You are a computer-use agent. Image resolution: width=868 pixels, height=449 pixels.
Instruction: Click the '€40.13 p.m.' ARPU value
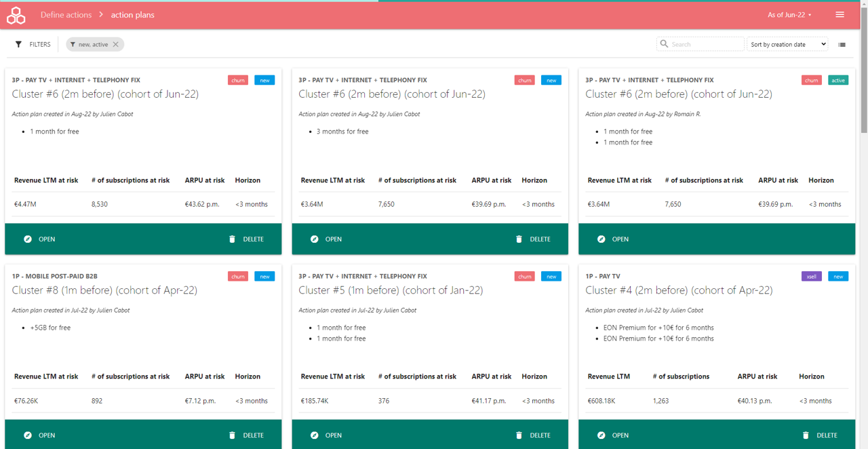coord(755,401)
